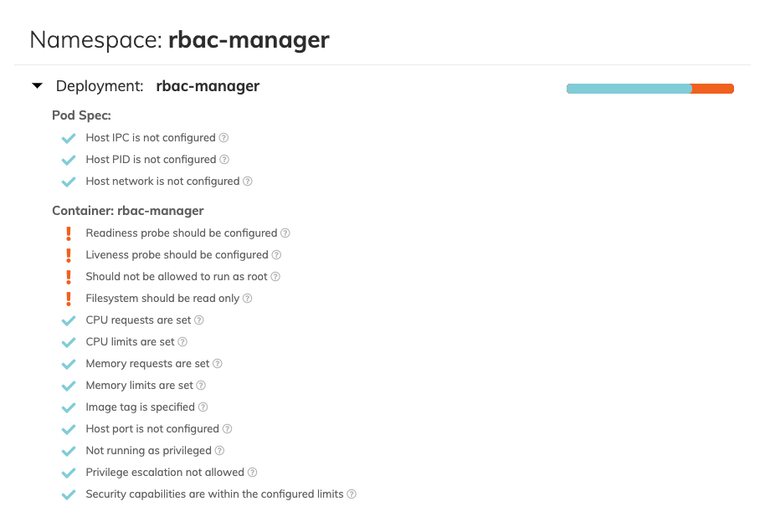
Task: Open help for Filesystem should be read only
Action: pyautogui.click(x=245, y=298)
